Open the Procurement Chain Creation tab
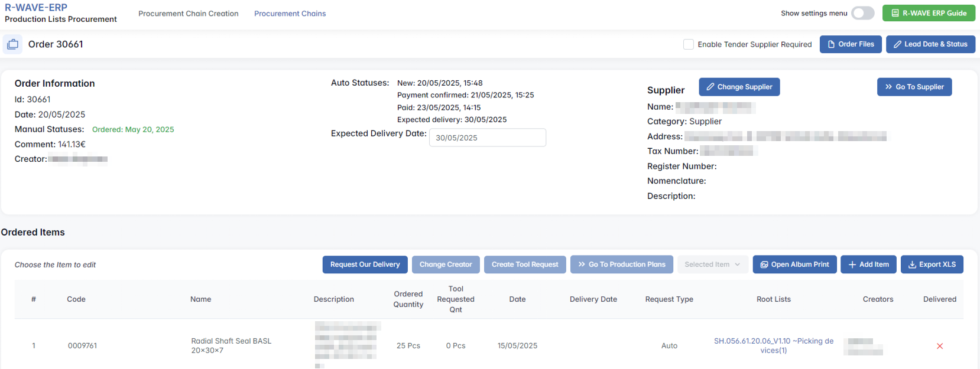This screenshot has height=369, width=980. click(188, 14)
